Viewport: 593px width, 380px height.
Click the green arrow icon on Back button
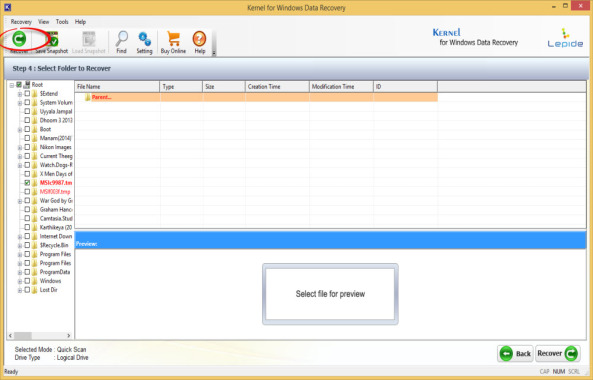pyautogui.click(x=506, y=354)
